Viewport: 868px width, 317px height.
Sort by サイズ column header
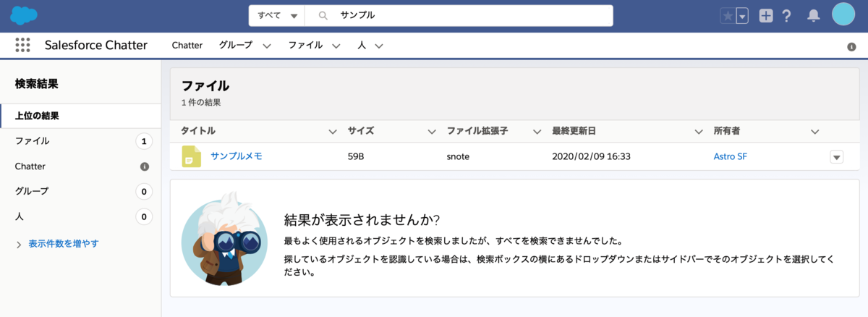click(361, 131)
